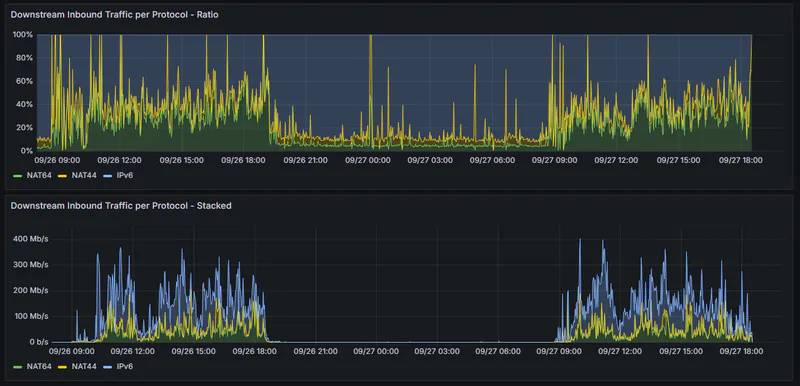Click 09/26 09:00 tick in Stacked panel
The image size is (800, 386).
71,351
